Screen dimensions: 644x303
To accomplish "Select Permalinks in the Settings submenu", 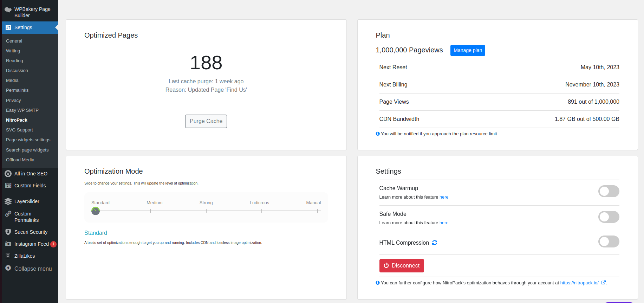I will coord(17,90).
